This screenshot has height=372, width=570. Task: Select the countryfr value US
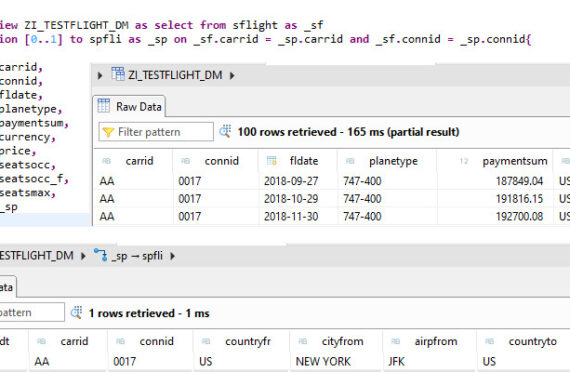tap(206, 362)
